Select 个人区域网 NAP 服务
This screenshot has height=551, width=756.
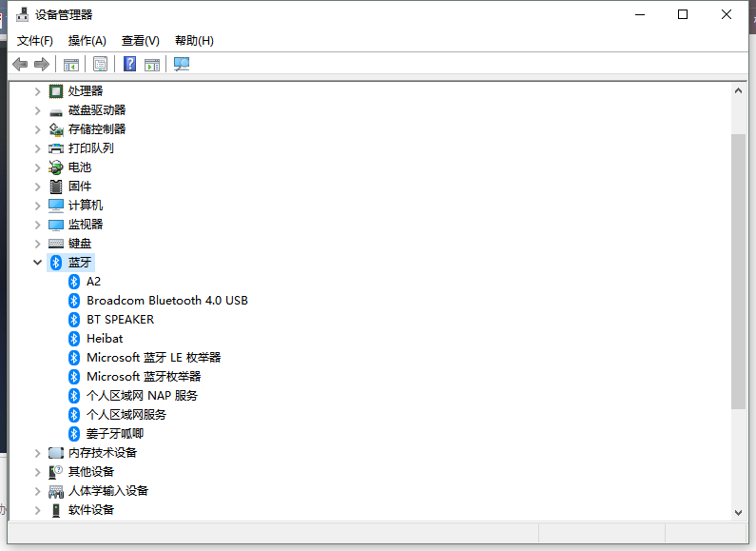(143, 396)
